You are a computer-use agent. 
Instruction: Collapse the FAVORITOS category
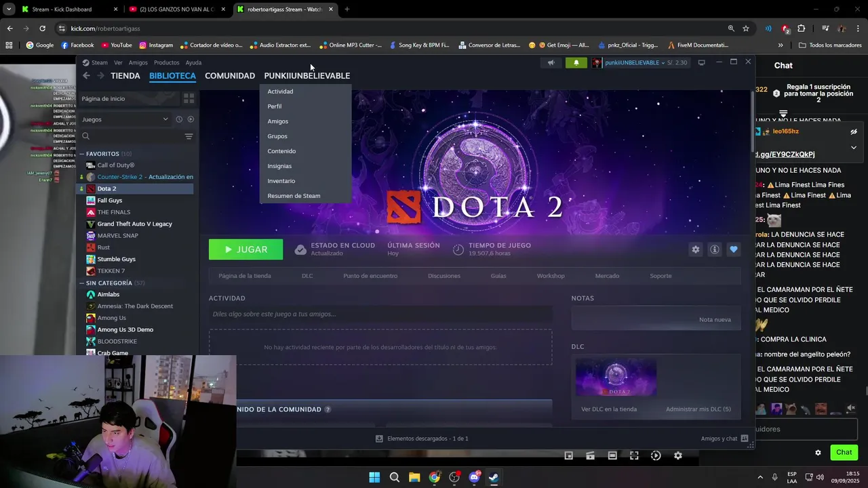(x=82, y=154)
